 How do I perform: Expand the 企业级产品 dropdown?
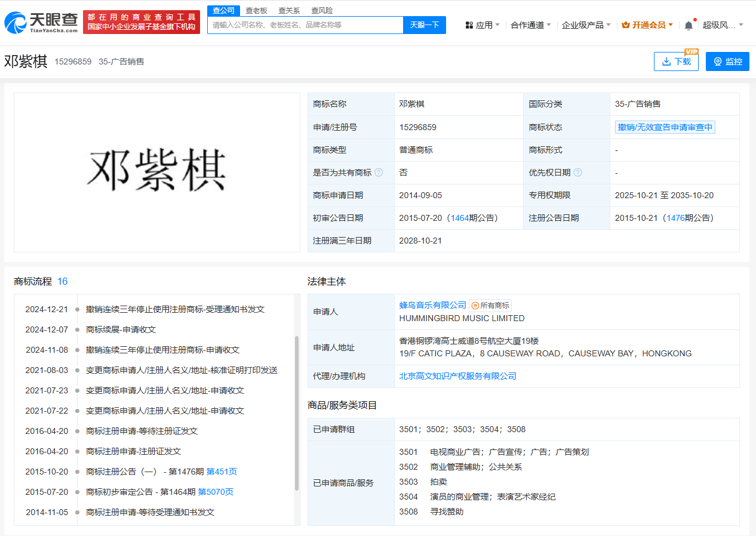pyautogui.click(x=586, y=25)
